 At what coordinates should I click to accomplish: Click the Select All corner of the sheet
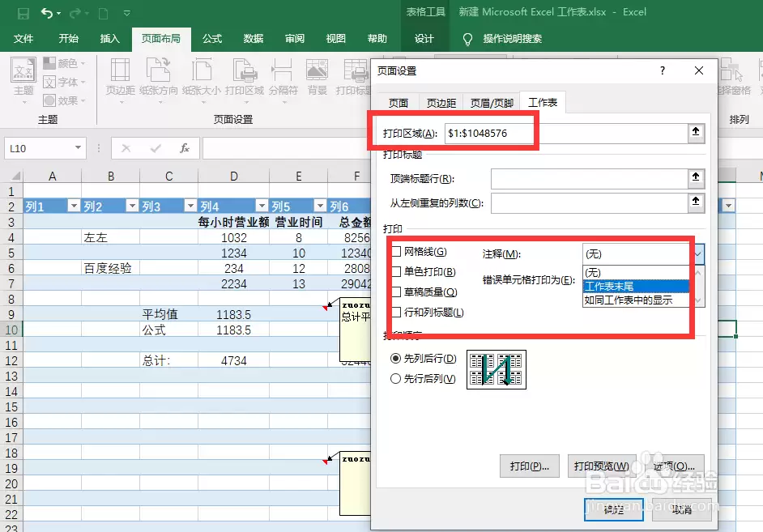click(x=15, y=176)
